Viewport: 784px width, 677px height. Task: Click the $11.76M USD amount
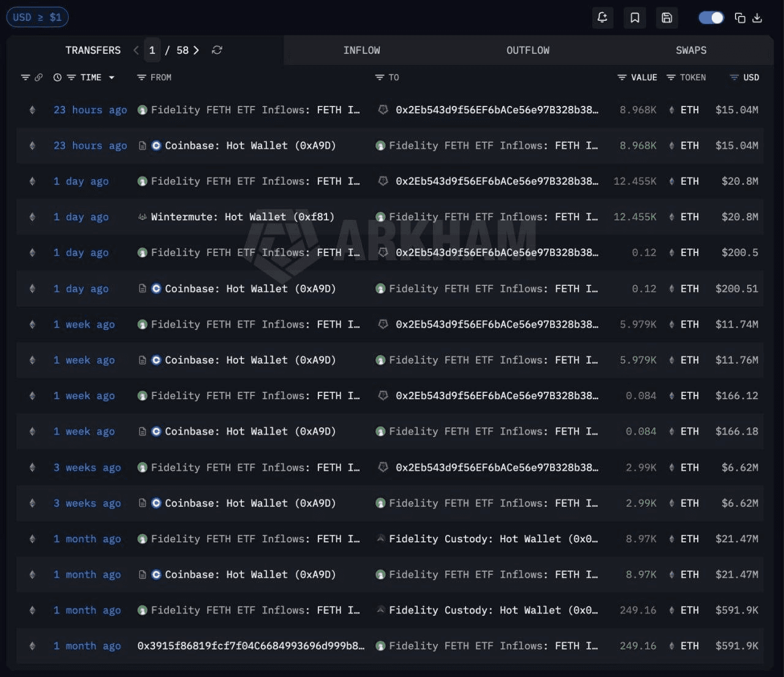[x=737, y=360]
